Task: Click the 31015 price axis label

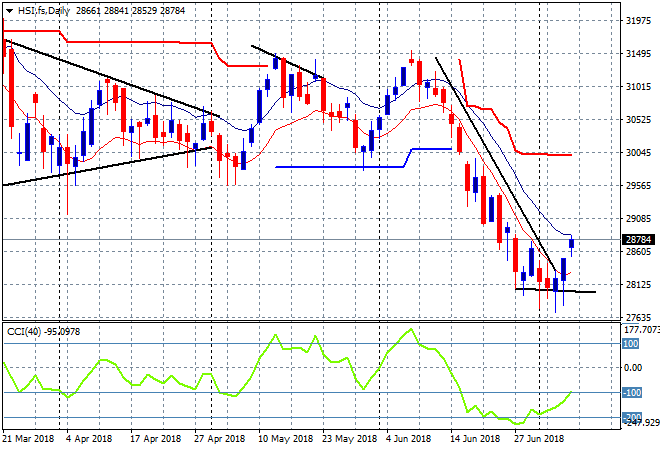Action: tap(638, 87)
